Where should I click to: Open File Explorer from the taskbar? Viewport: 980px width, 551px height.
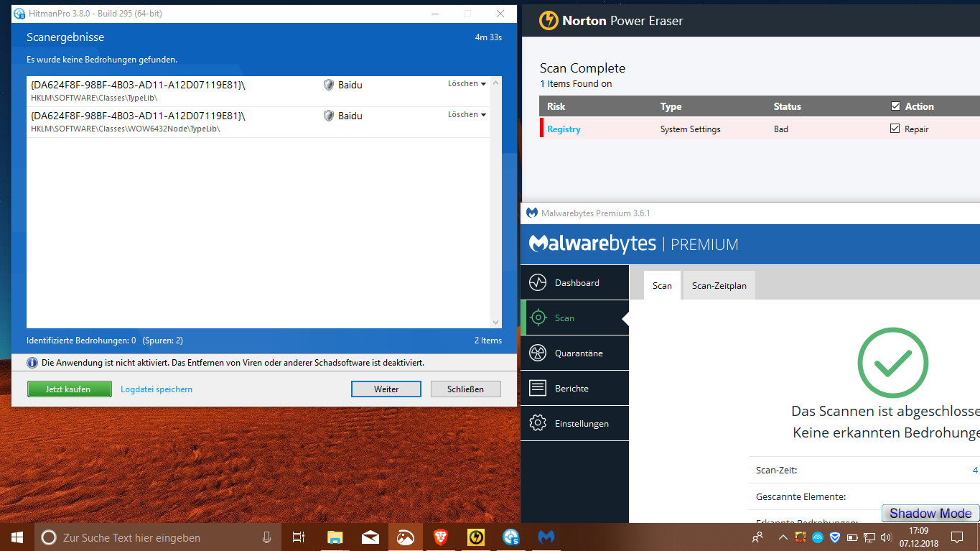335,537
